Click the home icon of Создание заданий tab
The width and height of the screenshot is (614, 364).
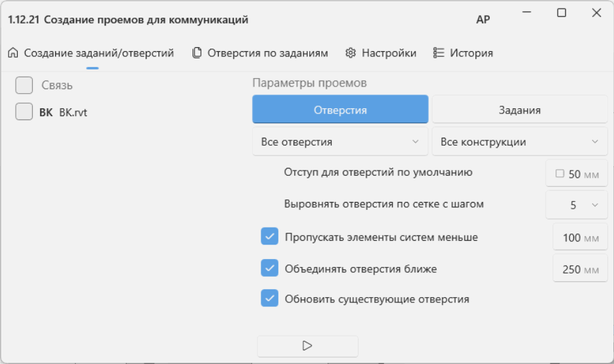point(13,52)
